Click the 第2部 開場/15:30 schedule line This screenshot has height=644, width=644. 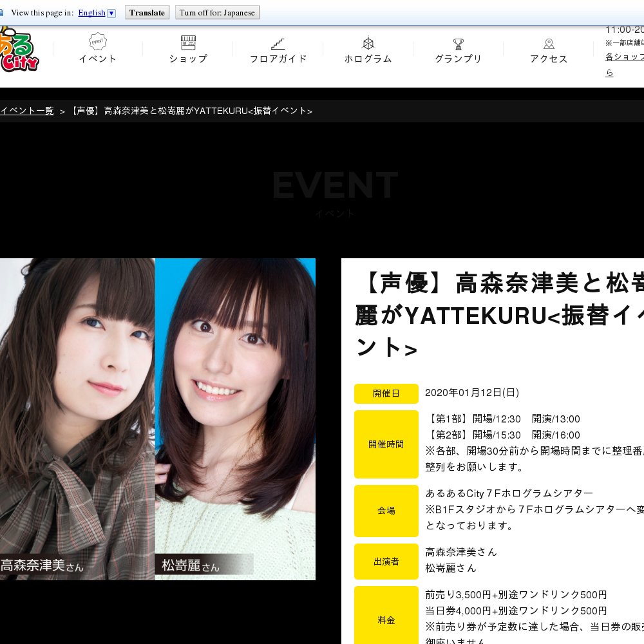[x=503, y=435]
